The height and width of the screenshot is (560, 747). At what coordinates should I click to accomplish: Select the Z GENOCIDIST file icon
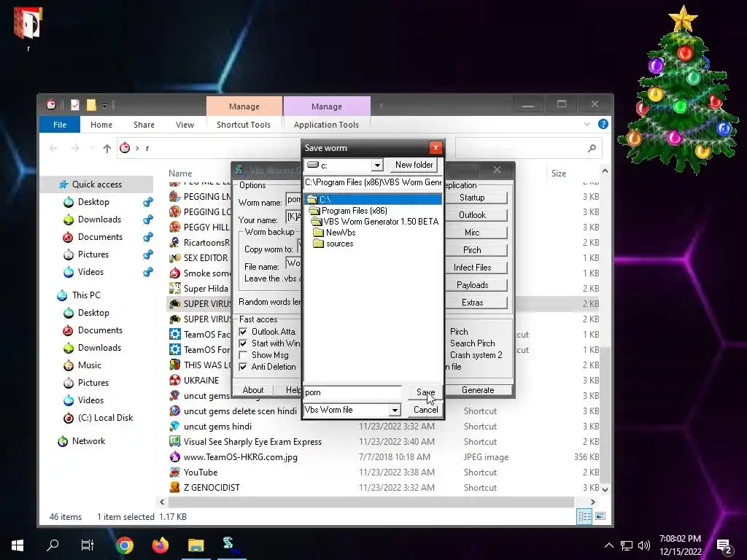click(175, 488)
